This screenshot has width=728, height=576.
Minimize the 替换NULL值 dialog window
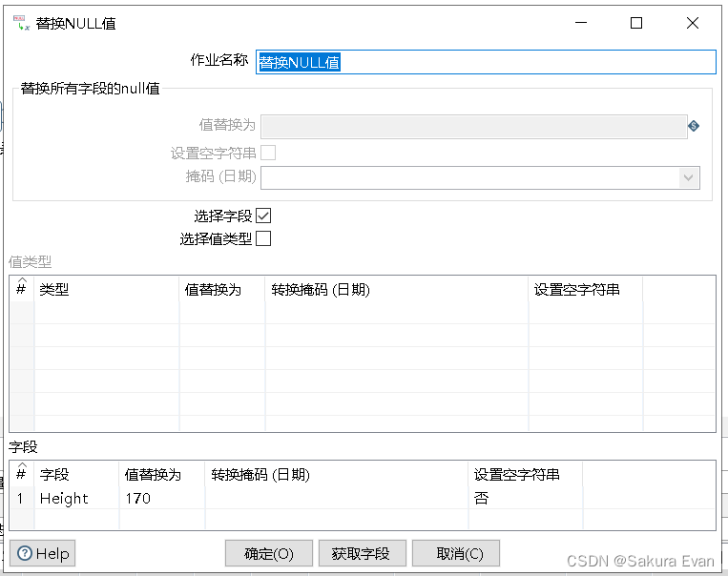tap(581, 23)
